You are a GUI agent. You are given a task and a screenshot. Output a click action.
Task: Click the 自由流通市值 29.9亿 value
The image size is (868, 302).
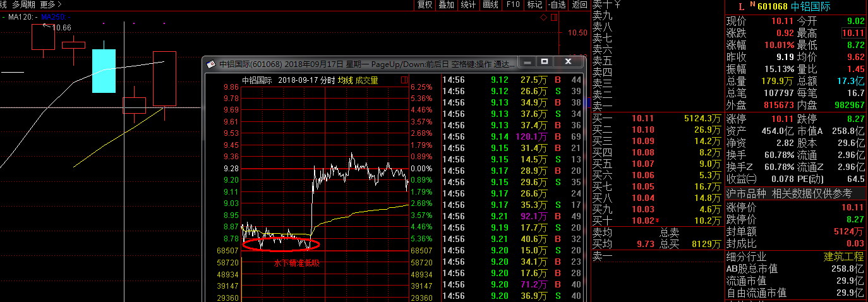850,293
